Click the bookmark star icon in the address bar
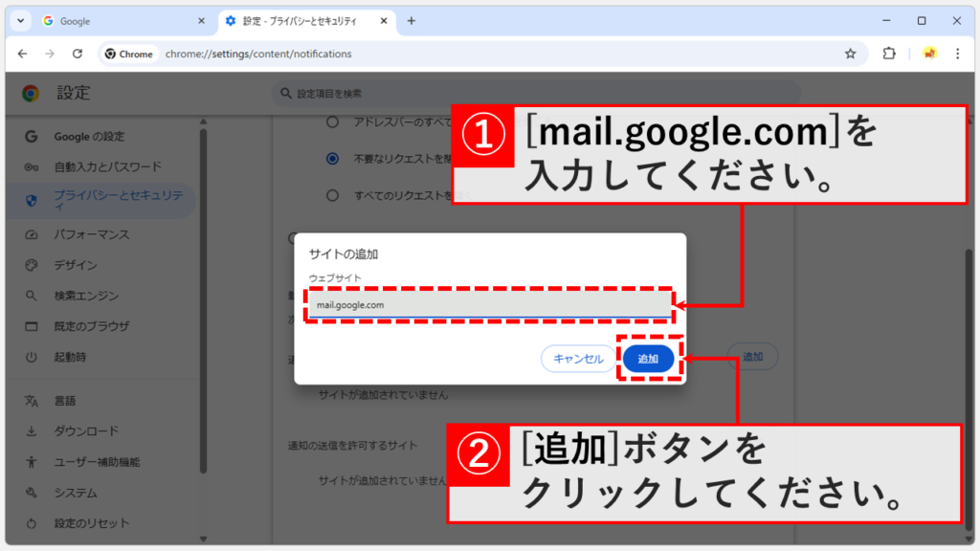The height and width of the screenshot is (551, 980). point(850,54)
